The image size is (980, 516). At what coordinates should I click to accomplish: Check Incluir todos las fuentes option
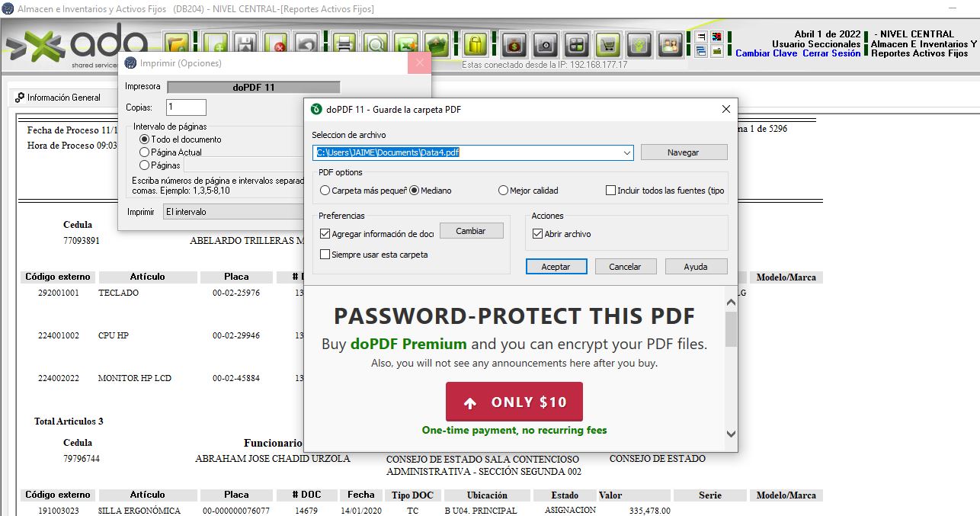point(610,191)
